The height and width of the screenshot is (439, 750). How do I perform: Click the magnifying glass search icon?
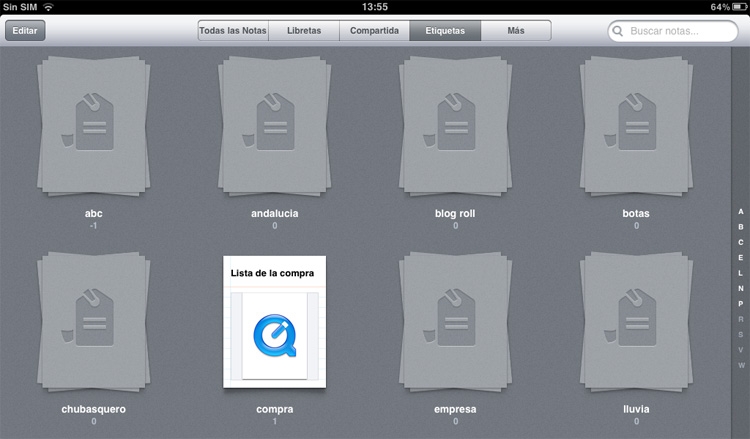(x=620, y=31)
